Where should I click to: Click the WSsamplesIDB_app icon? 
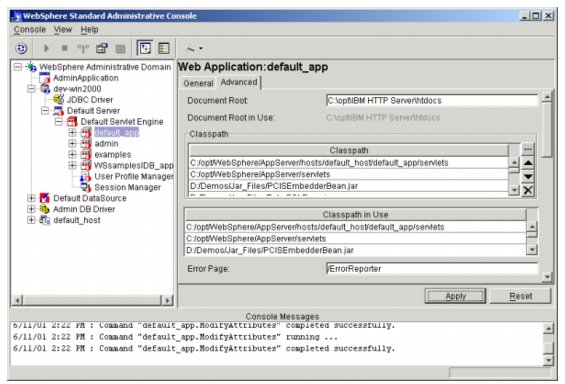point(86,165)
